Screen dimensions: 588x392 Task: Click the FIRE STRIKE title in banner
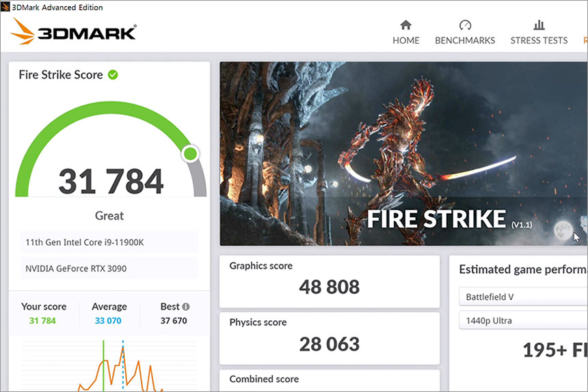pyautogui.click(x=436, y=219)
